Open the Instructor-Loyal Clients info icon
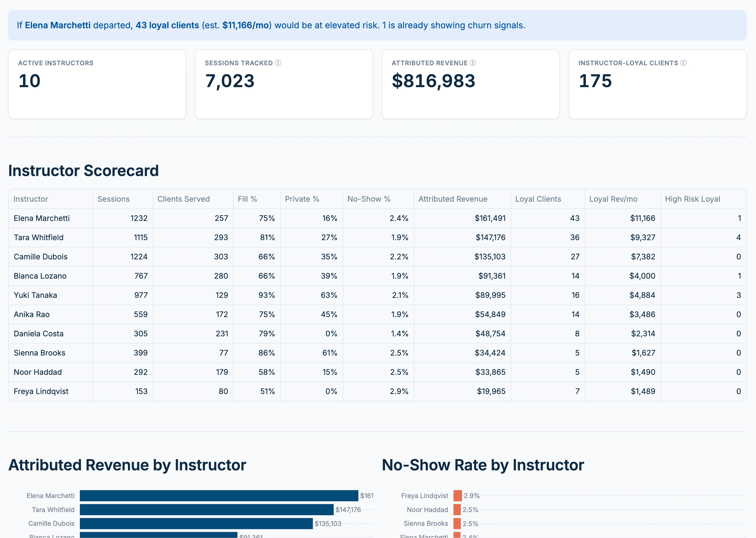 click(x=683, y=63)
